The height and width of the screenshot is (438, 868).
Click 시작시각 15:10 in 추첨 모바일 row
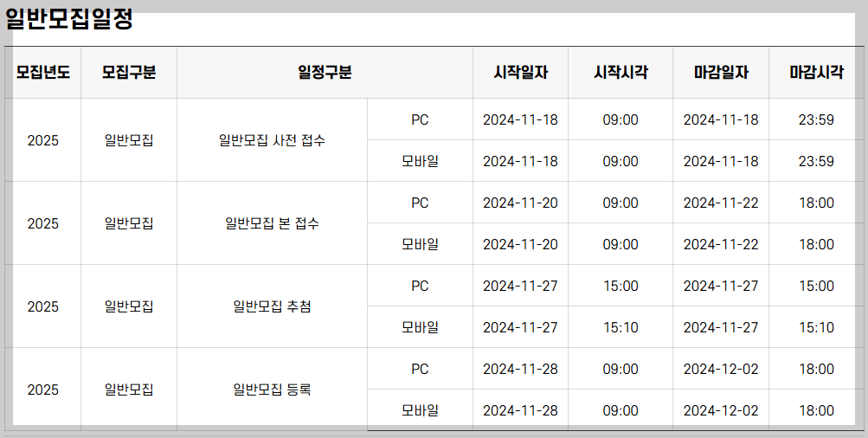pyautogui.click(x=620, y=327)
